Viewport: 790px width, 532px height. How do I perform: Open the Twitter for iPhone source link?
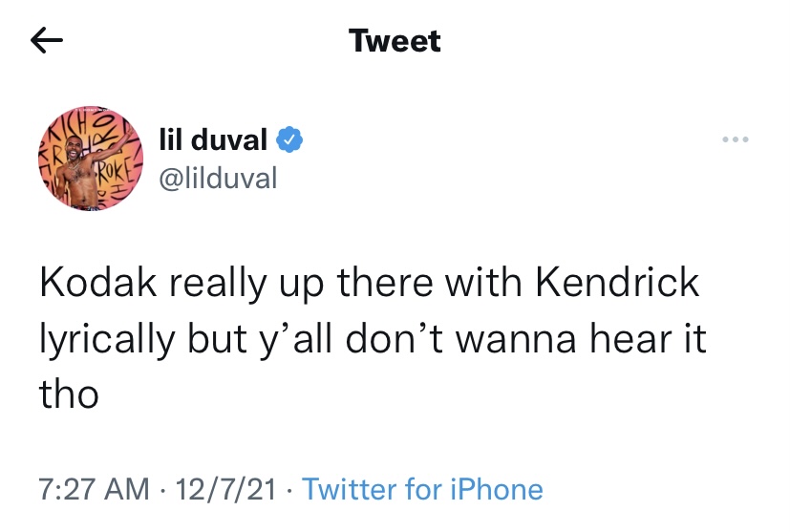tap(422, 489)
